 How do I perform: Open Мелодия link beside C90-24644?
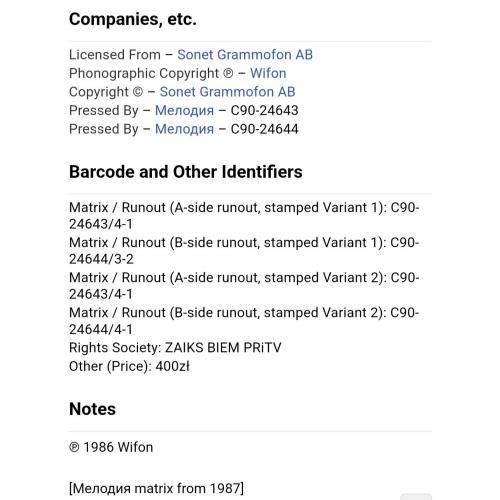184,129
